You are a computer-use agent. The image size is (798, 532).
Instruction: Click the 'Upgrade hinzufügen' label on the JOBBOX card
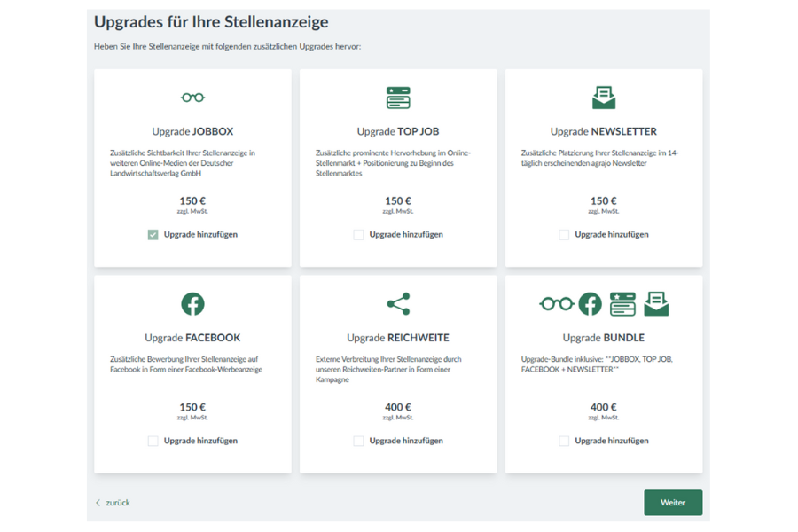point(200,235)
